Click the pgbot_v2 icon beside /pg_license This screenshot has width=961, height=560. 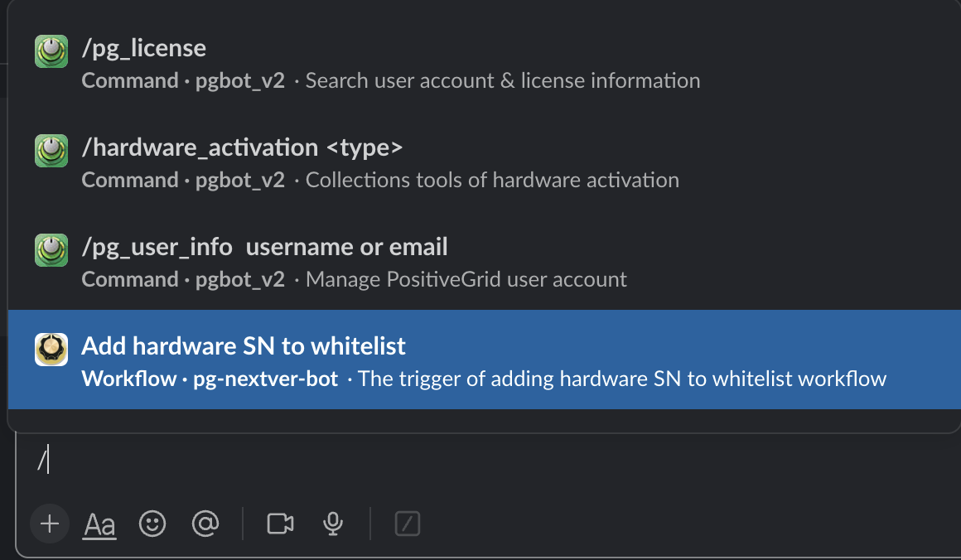pos(51,51)
